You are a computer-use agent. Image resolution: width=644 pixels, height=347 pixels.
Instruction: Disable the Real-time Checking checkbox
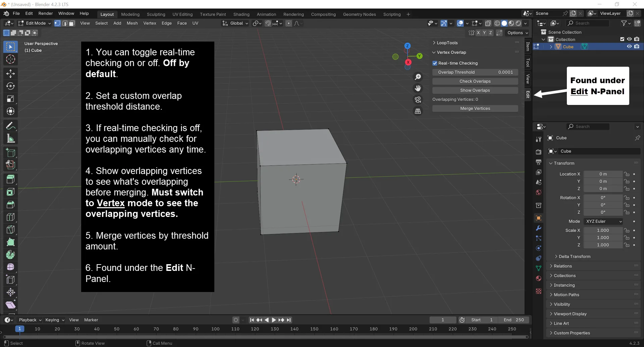click(x=435, y=63)
